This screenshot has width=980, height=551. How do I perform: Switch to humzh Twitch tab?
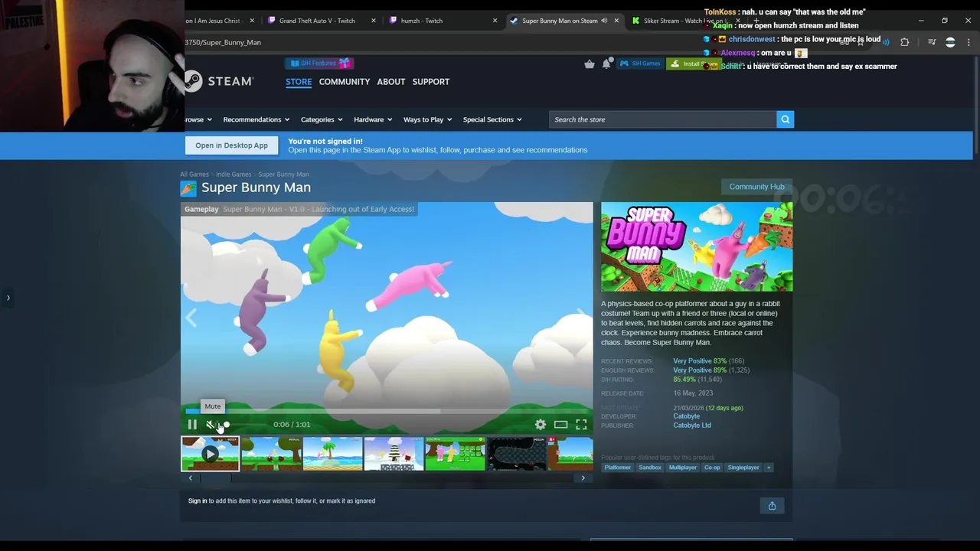point(422,21)
